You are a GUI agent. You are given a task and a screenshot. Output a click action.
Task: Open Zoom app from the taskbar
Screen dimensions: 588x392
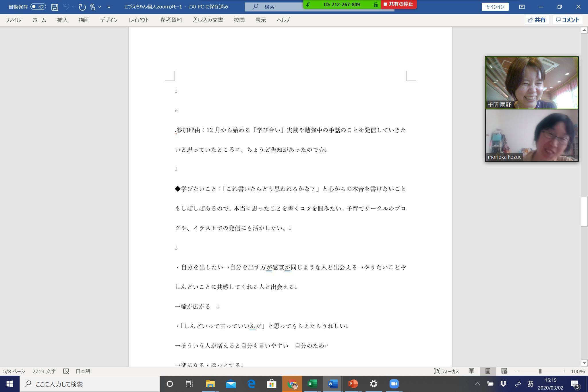(x=394, y=384)
